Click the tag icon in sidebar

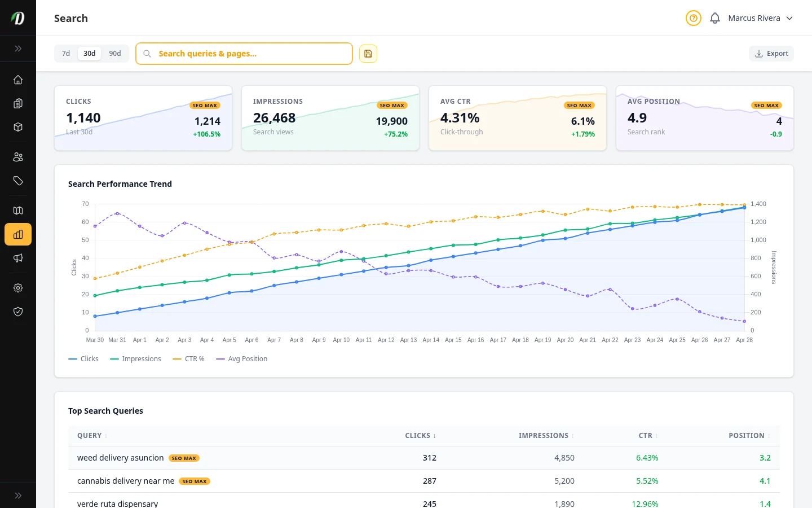(18, 181)
